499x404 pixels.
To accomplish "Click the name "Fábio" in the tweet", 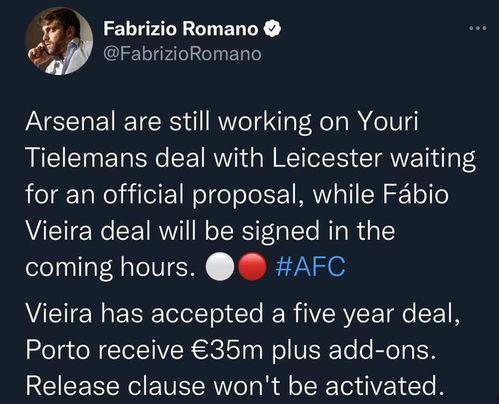I will coord(415,194).
